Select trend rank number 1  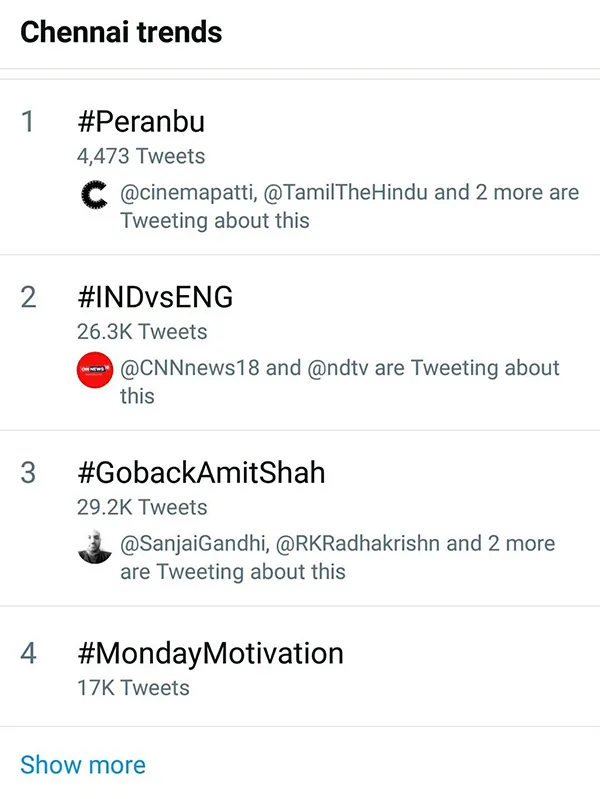(x=28, y=122)
